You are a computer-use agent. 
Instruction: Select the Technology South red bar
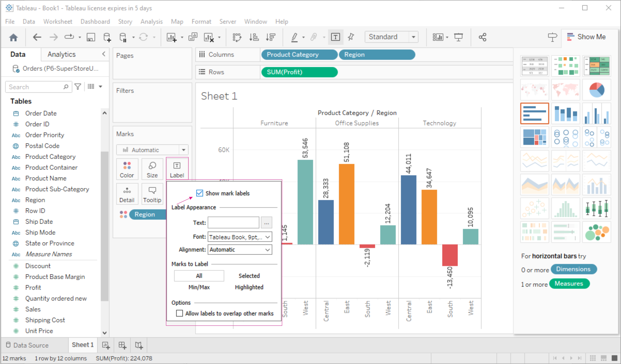(450, 255)
